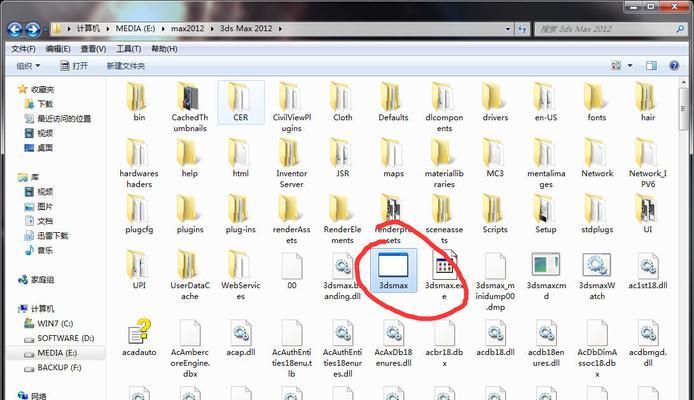The image size is (694, 400).
Task: Select the CER folder
Action: [x=241, y=102]
